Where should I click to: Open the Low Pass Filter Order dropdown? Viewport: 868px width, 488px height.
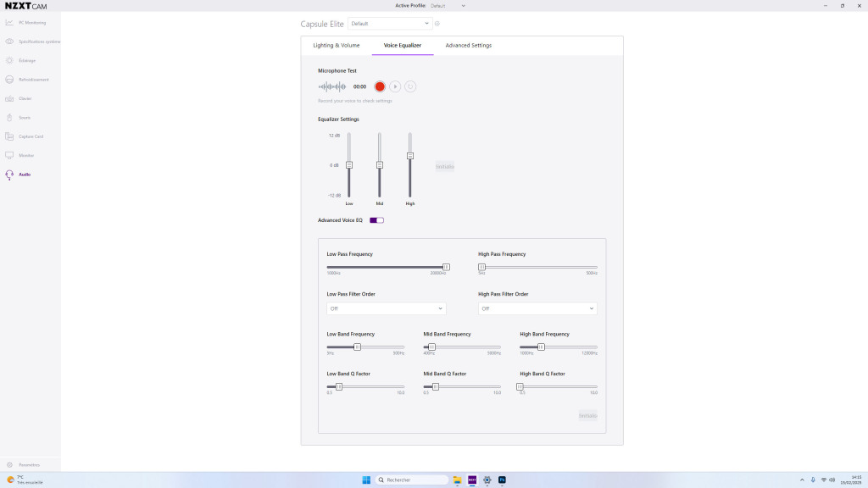click(387, 308)
